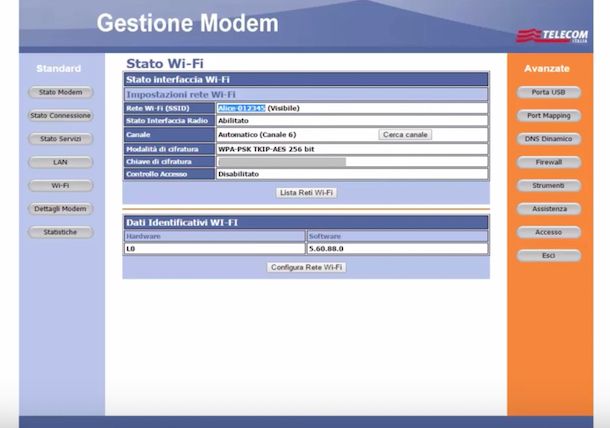Go to DNS Dinamico settings

549,139
